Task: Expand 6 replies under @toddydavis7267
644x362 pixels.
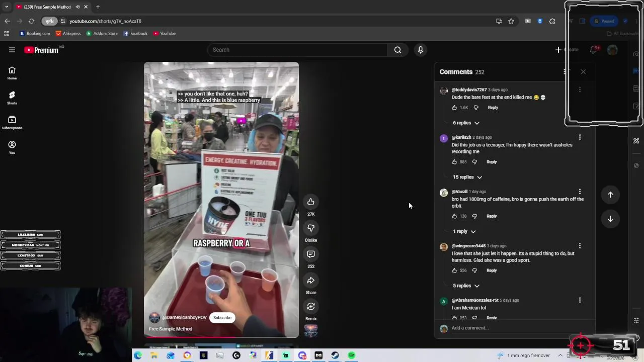Action: 466,123
